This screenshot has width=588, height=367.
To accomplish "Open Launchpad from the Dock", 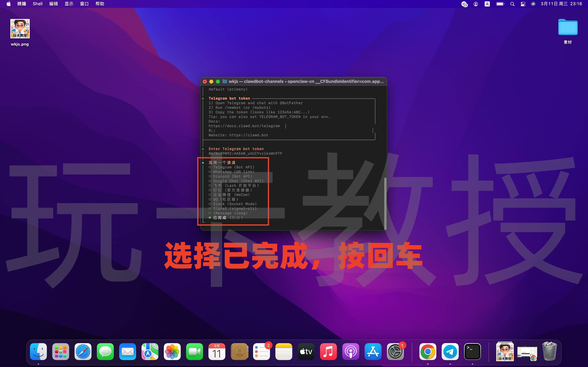I will click(60, 351).
